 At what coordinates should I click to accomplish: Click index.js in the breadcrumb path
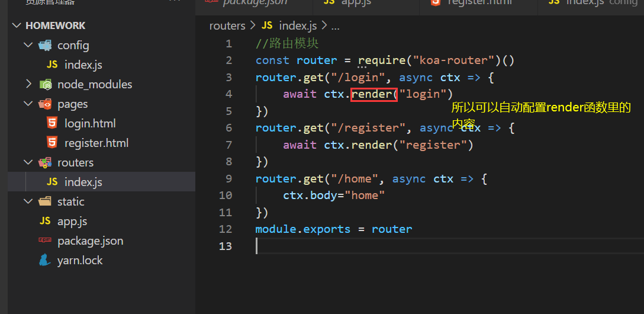(x=298, y=26)
